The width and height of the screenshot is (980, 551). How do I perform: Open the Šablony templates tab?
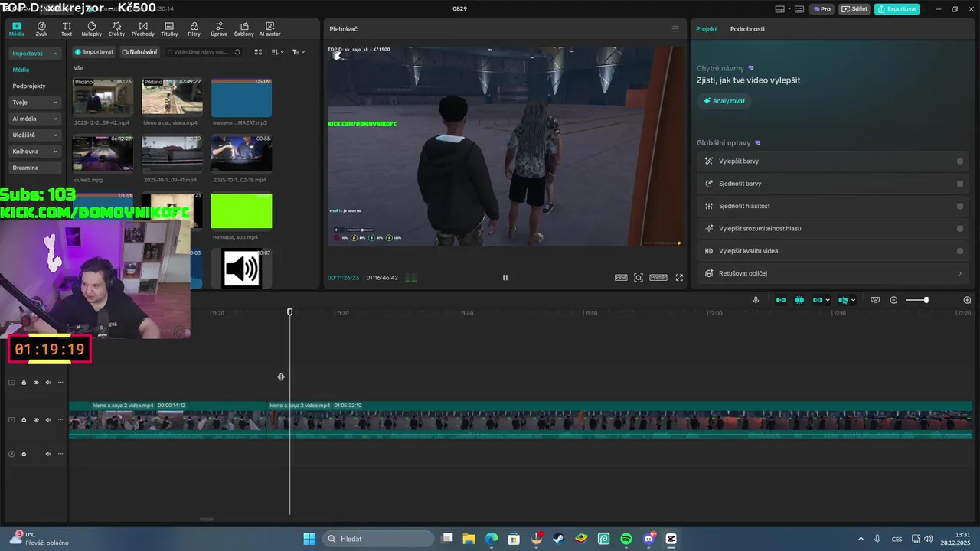[244, 29]
